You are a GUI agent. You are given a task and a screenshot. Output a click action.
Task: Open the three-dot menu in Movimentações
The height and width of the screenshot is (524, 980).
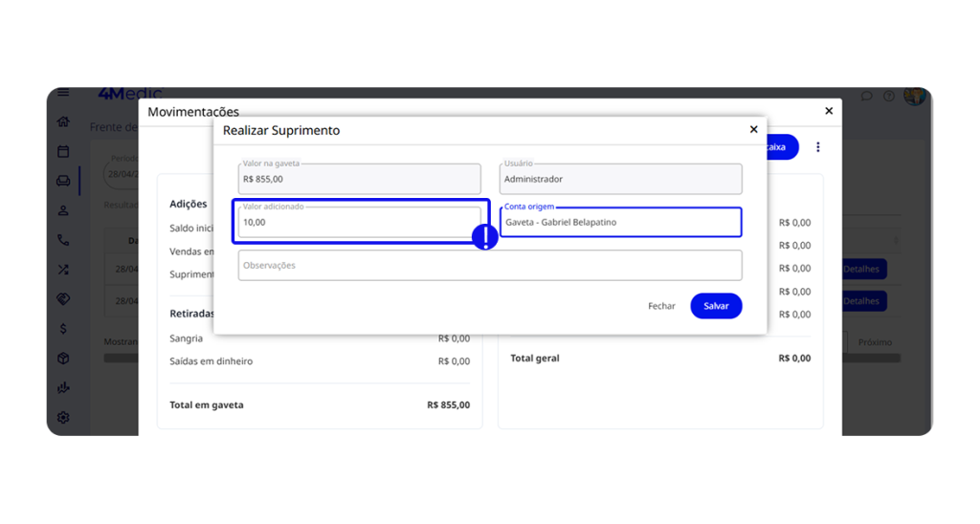coord(818,147)
